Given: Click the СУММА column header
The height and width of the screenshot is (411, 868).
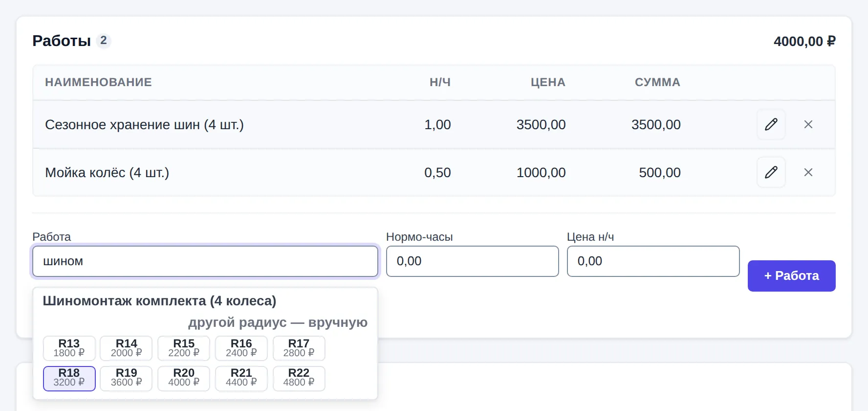Looking at the screenshot, I should (657, 82).
